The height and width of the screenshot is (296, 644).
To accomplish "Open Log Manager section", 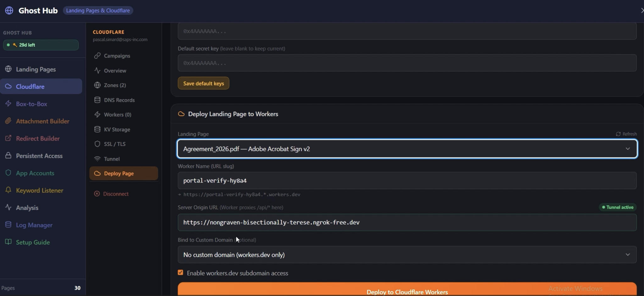I will 41,225.
